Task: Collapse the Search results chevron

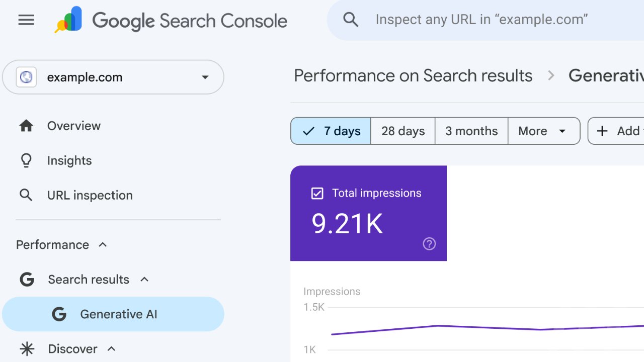Action: pyautogui.click(x=144, y=279)
